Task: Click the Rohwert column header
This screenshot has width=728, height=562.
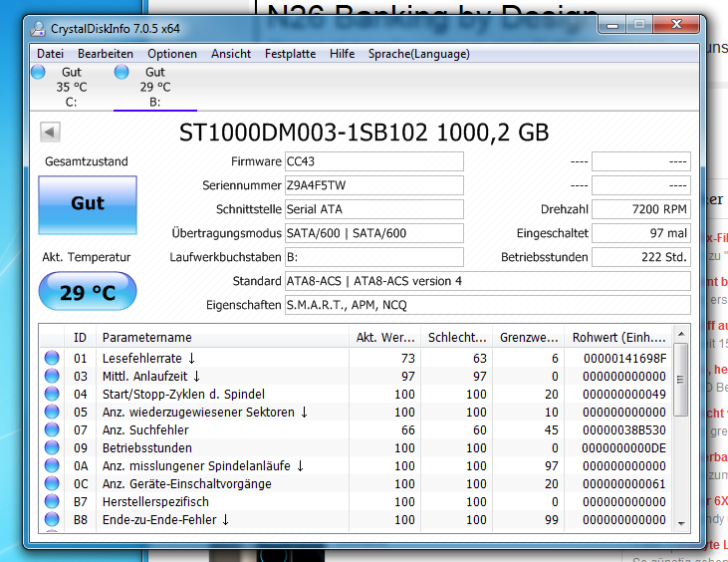Action: tap(618, 337)
